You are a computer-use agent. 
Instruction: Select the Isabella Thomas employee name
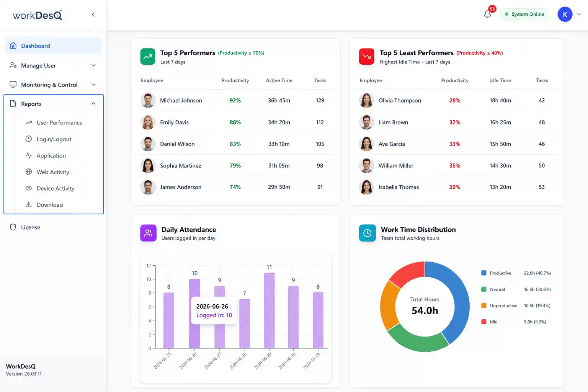[399, 187]
